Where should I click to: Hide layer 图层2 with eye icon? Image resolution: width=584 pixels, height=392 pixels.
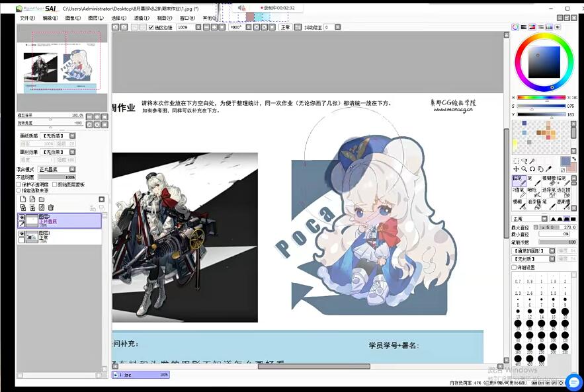pyautogui.click(x=22, y=217)
